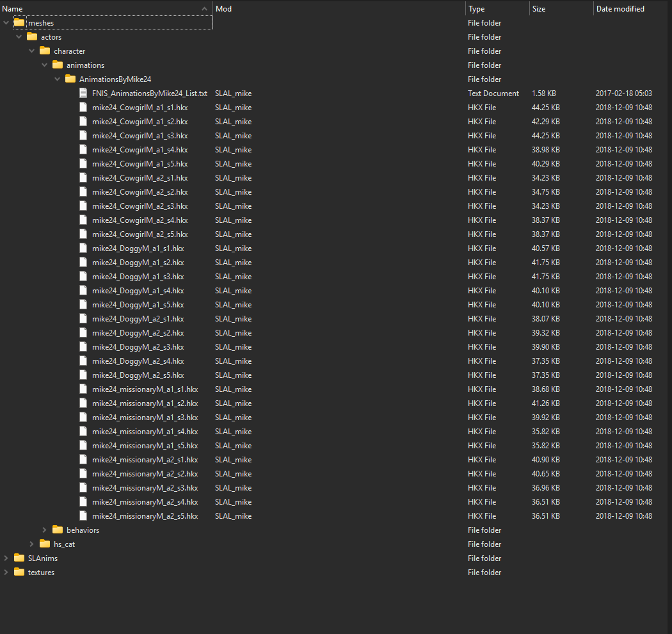
Task: Select the AnimationsByMike24 folder name
Action: [115, 79]
